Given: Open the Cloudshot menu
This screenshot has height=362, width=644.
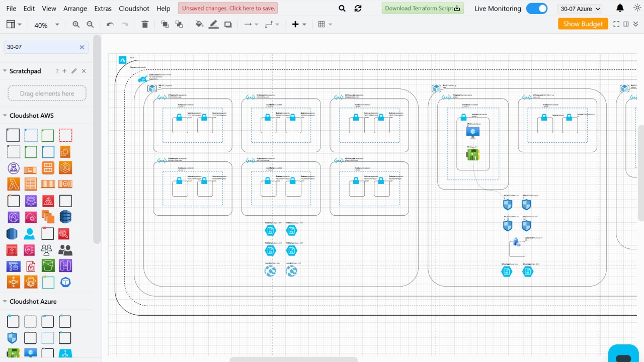Looking at the screenshot, I should tap(134, 9).
